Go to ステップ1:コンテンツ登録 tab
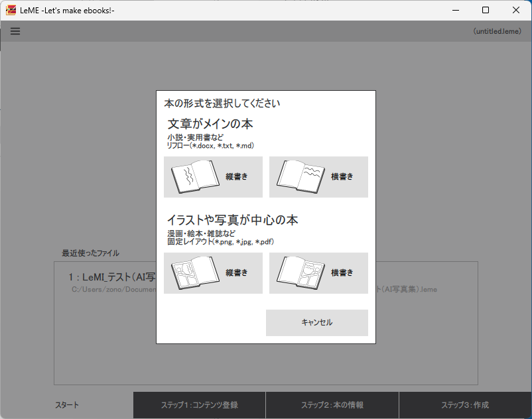This screenshot has height=419, width=532. tap(200, 405)
